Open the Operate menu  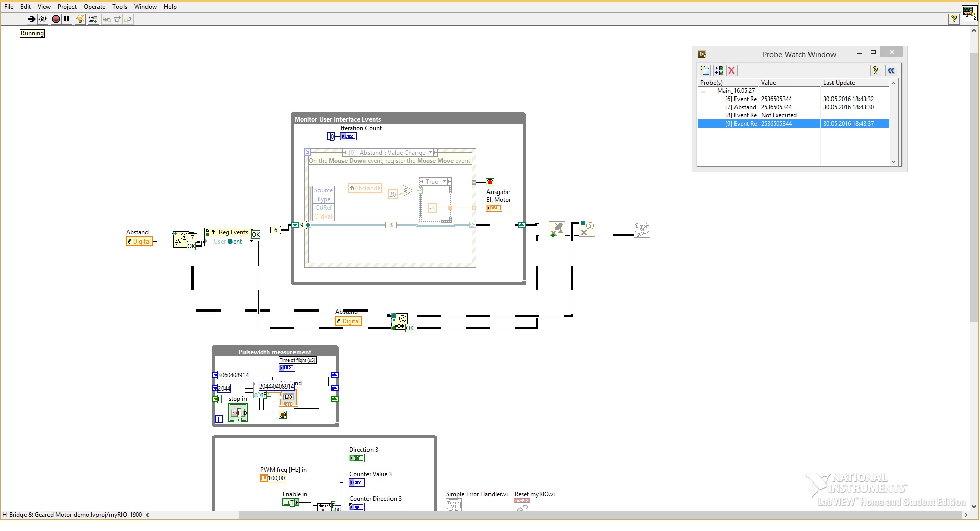tap(94, 7)
